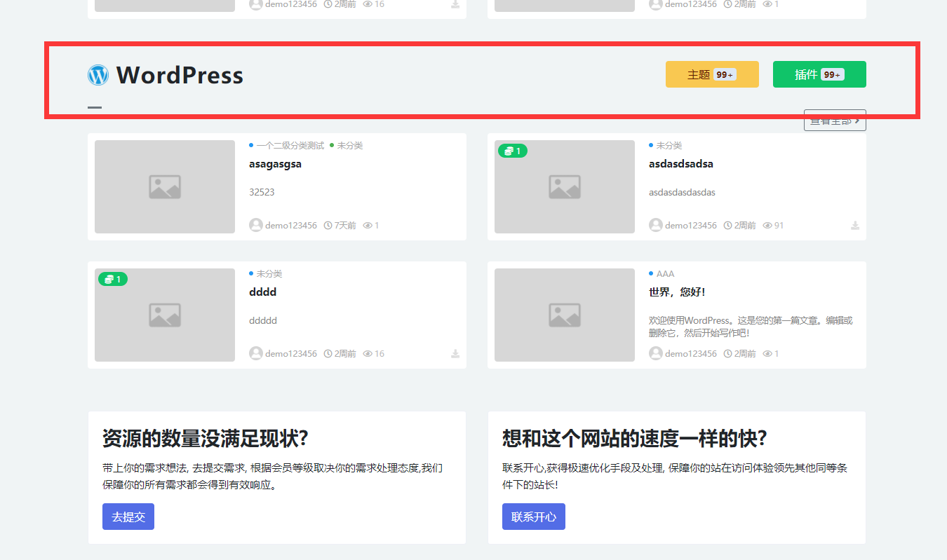Click the download icon on the dddd card
The height and width of the screenshot is (560, 947).
(x=455, y=353)
